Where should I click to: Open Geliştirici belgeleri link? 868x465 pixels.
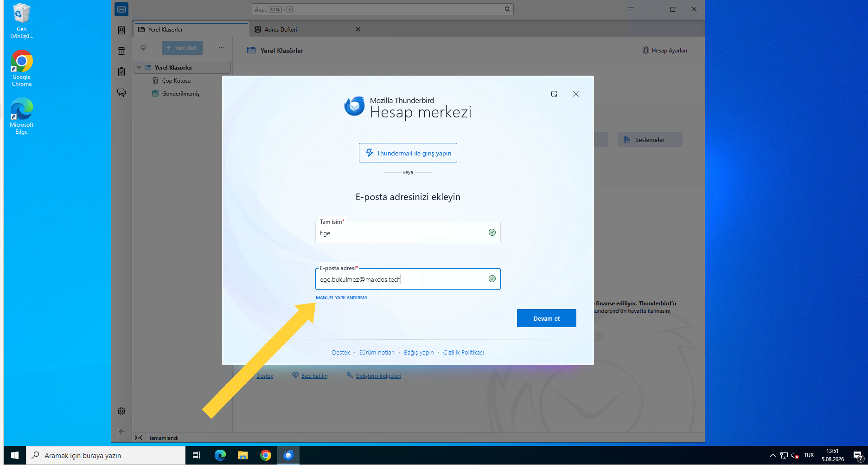point(378,376)
